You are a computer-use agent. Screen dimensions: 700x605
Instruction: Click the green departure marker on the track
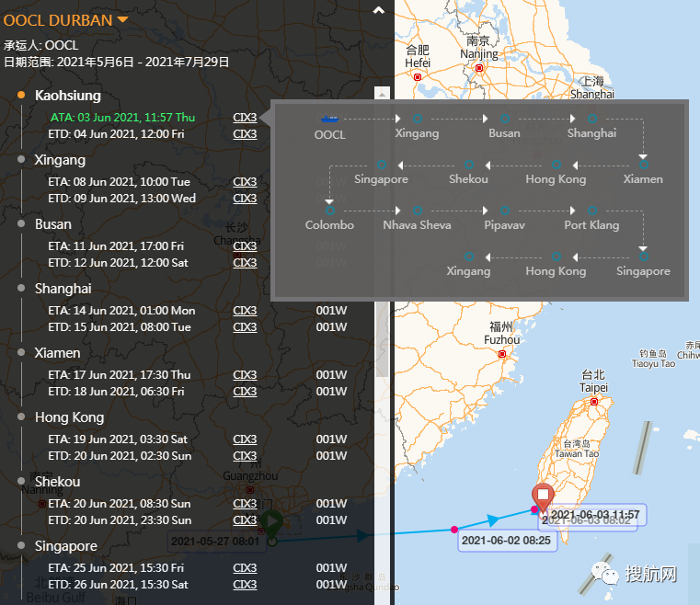tap(270, 525)
